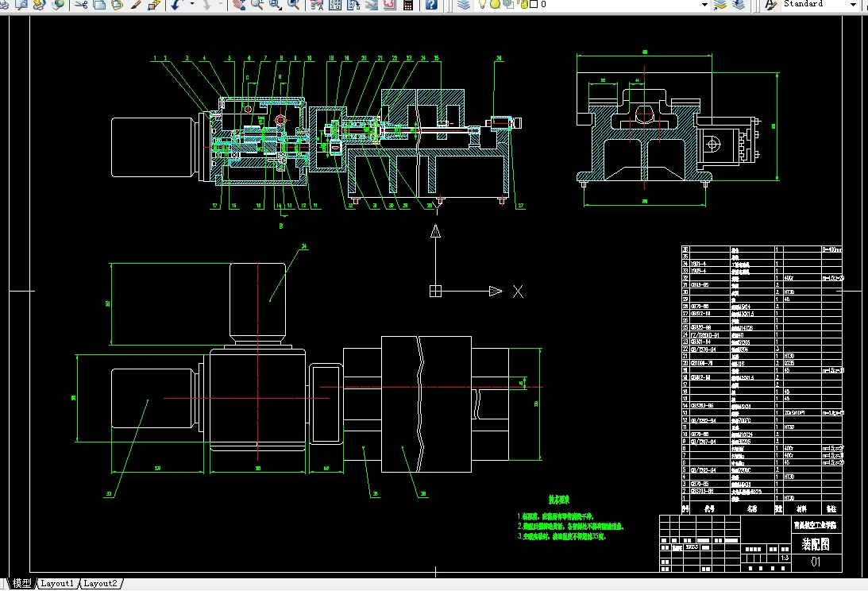868x591 pixels.
Task: Click the UCS origin square marker
Action: tap(436, 292)
